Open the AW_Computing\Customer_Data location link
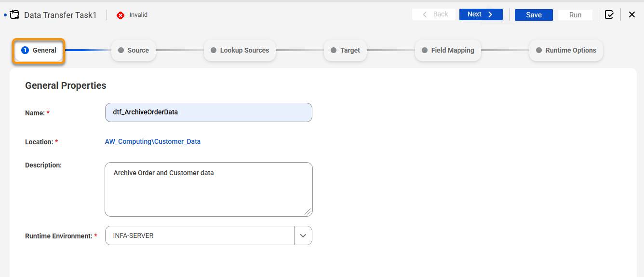This screenshot has width=644, height=277. tap(153, 142)
